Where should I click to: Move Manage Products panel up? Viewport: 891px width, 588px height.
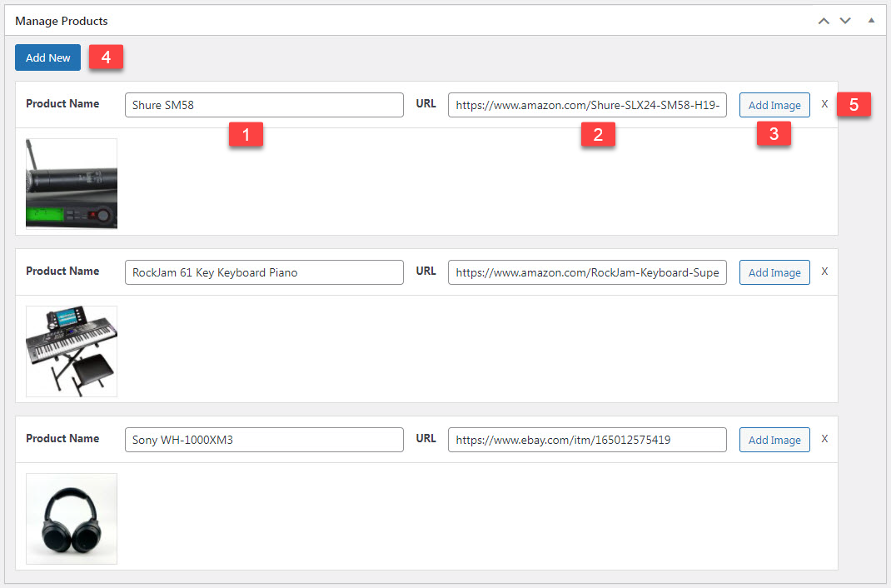[824, 21]
